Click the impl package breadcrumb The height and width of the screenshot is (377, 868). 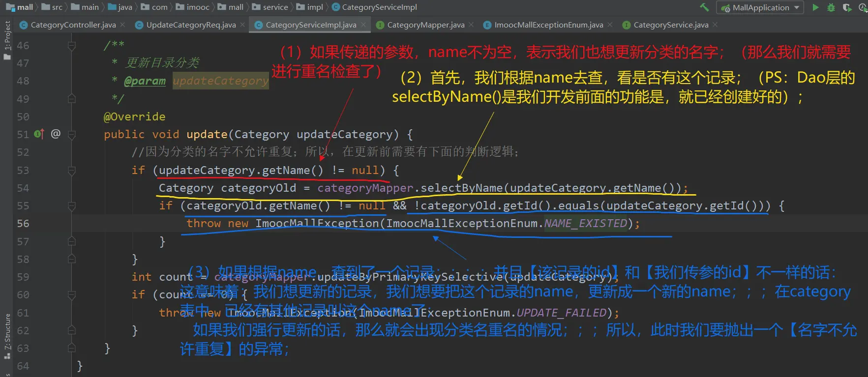[x=310, y=7]
